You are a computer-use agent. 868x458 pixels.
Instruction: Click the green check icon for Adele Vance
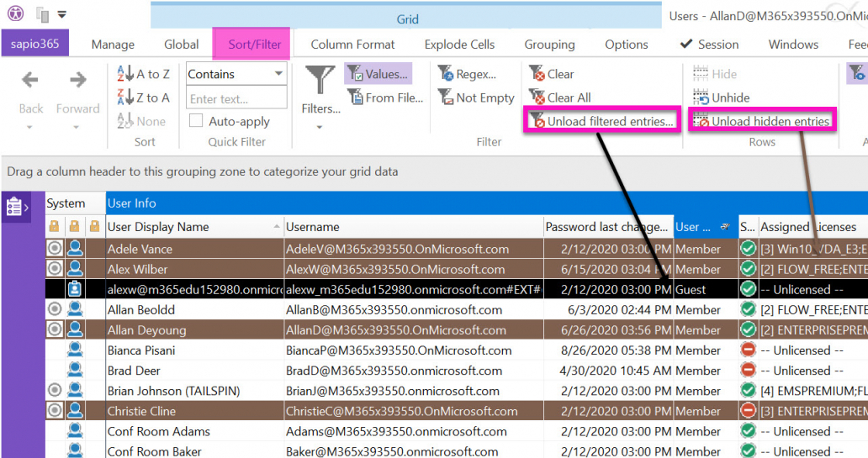(748, 249)
